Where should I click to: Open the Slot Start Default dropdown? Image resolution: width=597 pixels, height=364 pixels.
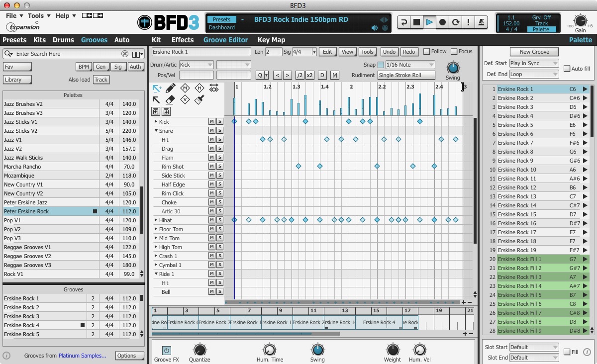tap(534, 347)
